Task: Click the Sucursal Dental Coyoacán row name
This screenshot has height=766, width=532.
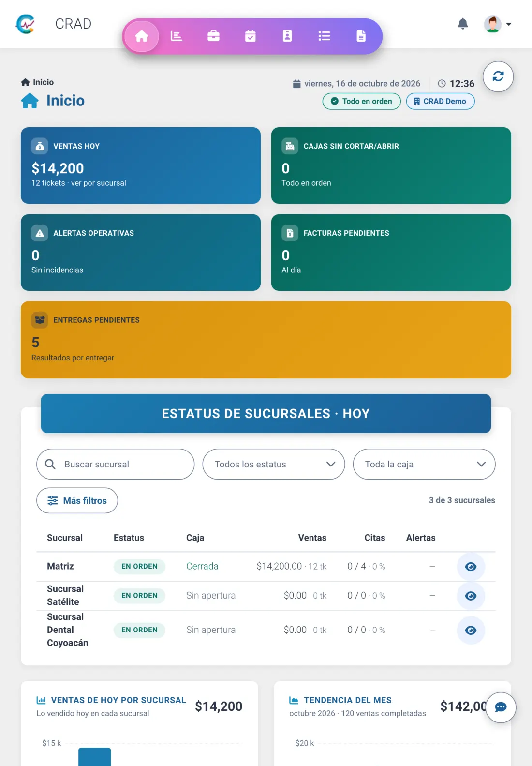Action: point(68,630)
